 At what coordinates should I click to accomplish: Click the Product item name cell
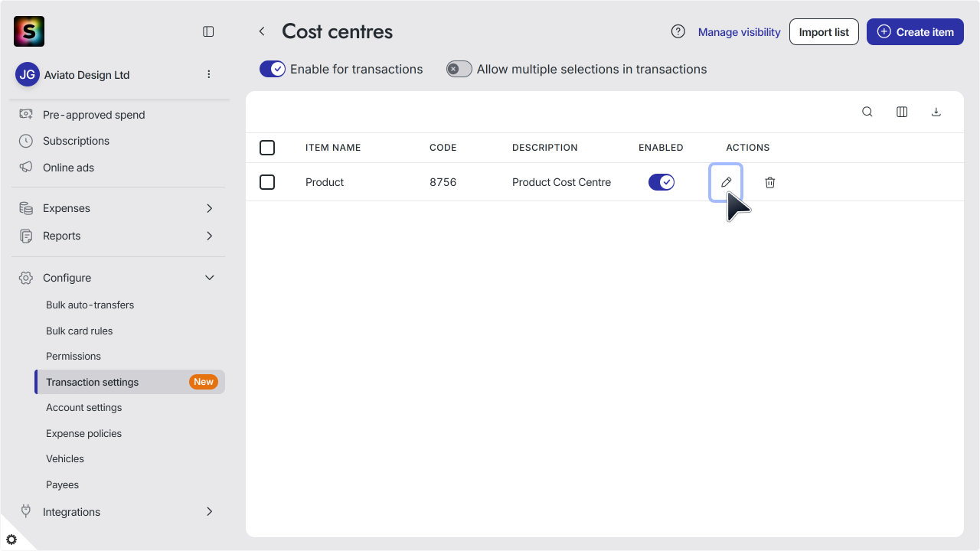click(325, 182)
